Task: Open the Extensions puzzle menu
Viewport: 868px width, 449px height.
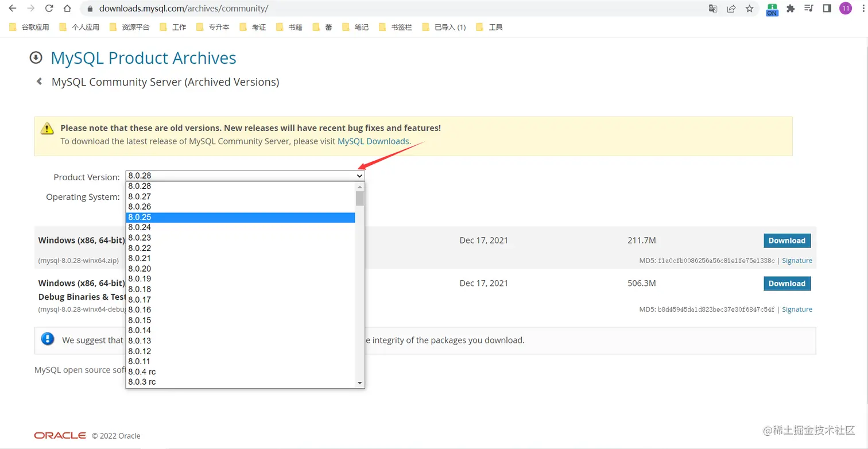Action: (x=790, y=9)
